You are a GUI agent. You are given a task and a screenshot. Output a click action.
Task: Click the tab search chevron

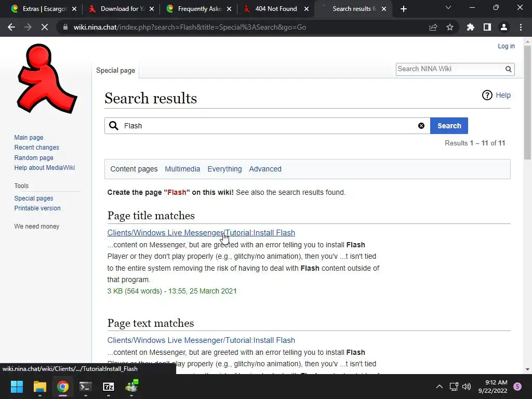click(448, 7)
